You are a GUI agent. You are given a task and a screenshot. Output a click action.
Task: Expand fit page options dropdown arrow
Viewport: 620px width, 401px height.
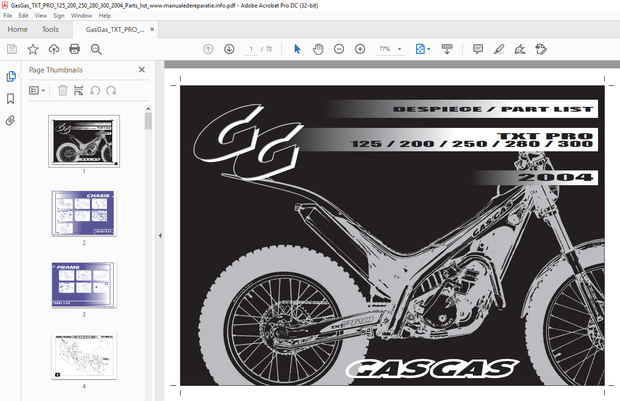(429, 49)
